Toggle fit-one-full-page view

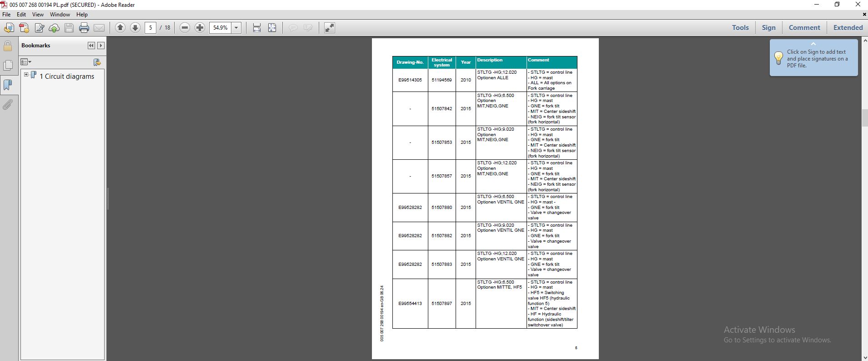[x=272, y=28]
